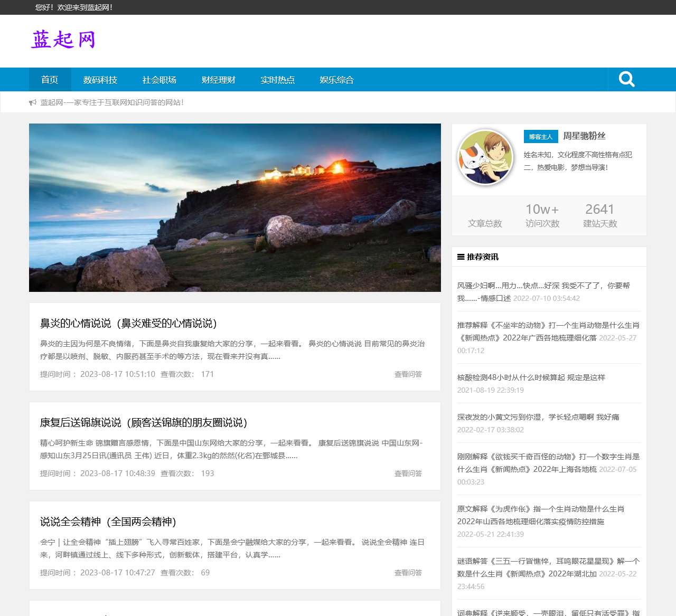Click recommended date 2022-02-17 03:38:02
The height and width of the screenshot is (616, 676).
coord(491,430)
